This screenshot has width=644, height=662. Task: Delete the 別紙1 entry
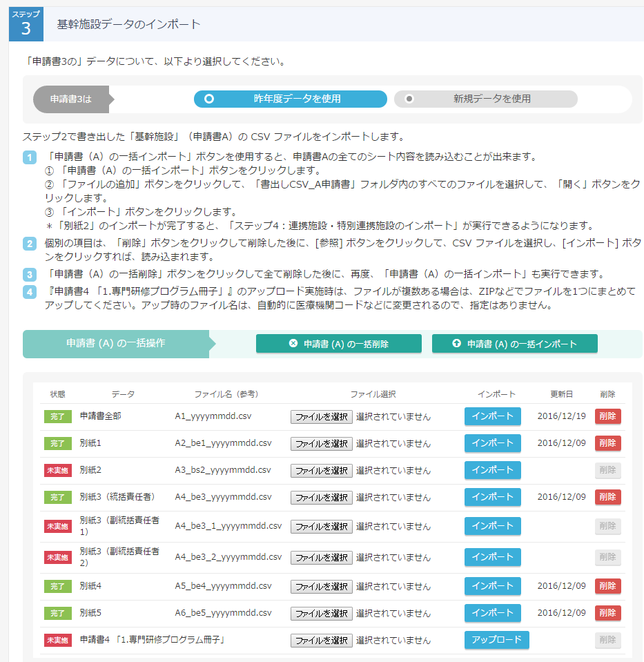tap(607, 443)
